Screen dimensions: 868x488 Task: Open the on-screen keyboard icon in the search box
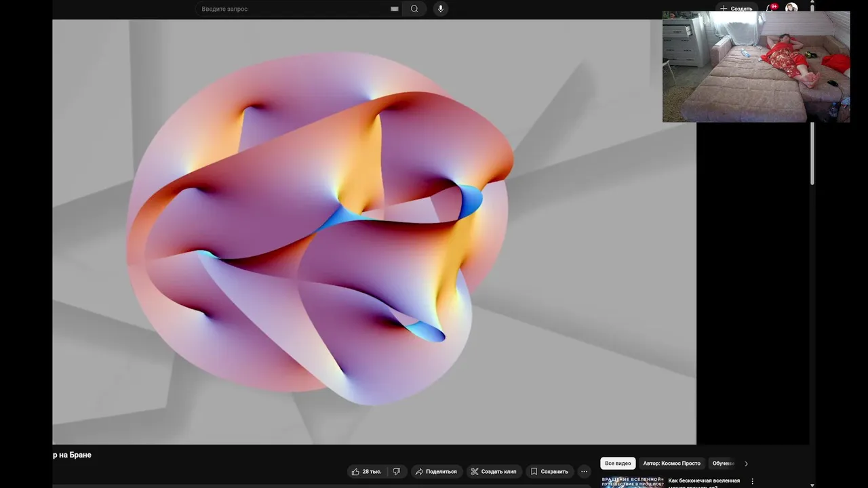coord(394,9)
